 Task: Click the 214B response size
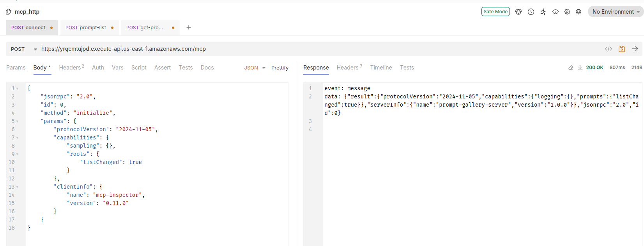(637, 68)
